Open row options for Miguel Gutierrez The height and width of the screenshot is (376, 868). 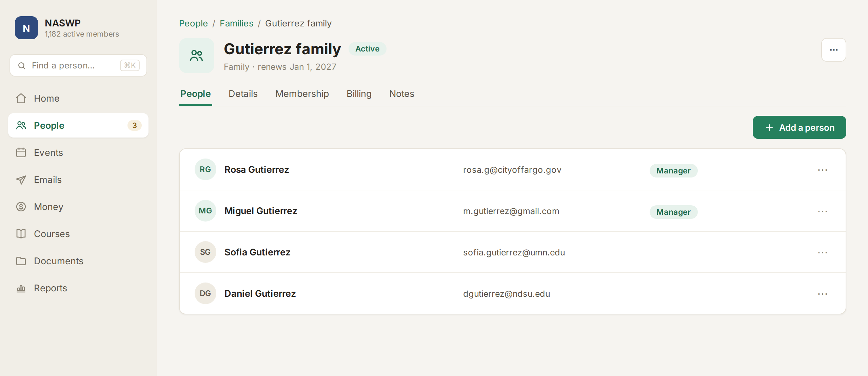[823, 211]
